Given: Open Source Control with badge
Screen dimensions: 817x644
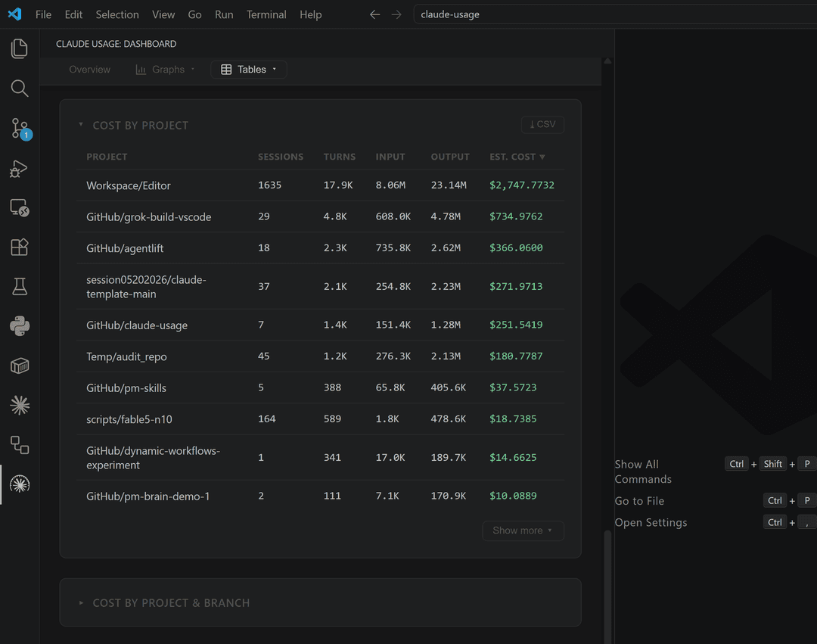Looking at the screenshot, I should click(20, 128).
